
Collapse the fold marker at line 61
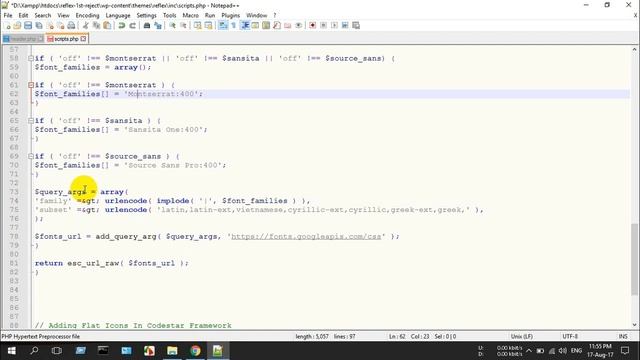point(31,85)
